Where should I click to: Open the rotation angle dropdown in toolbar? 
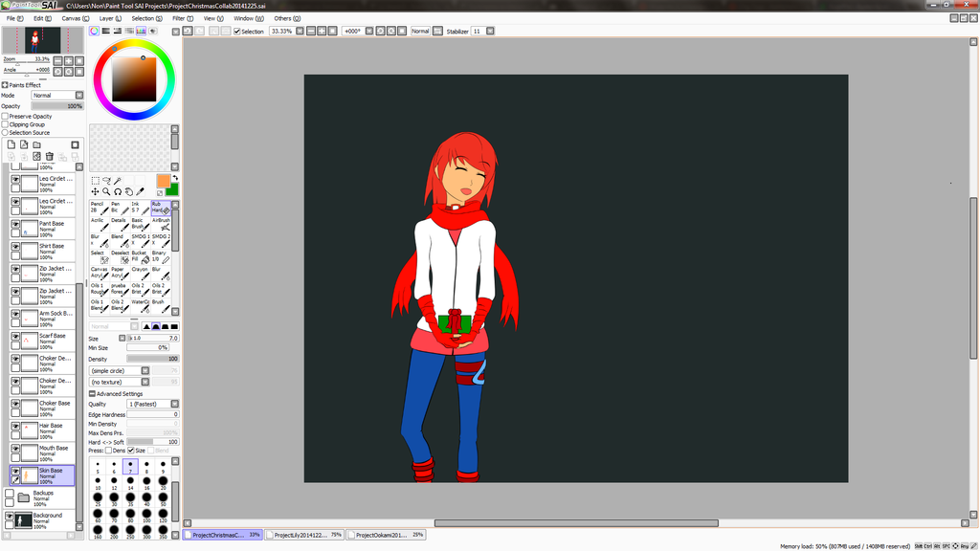369,32
